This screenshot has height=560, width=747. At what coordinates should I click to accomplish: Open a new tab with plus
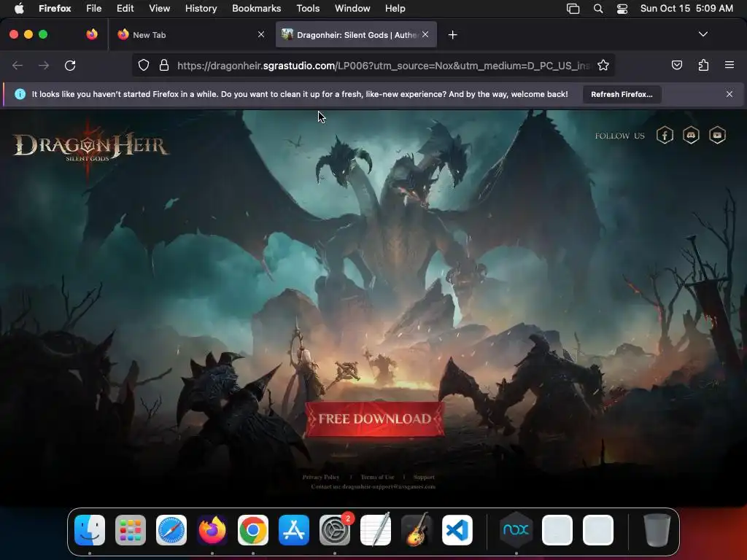coord(452,35)
